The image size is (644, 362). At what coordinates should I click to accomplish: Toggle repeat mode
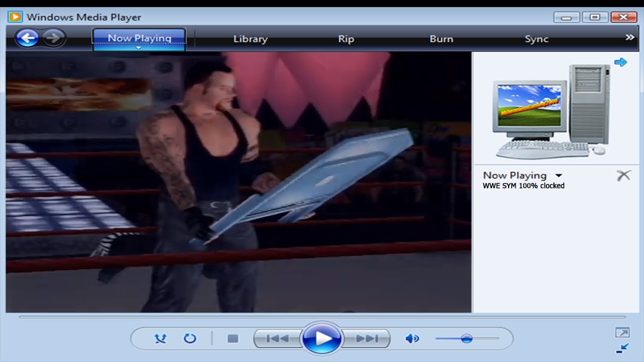click(190, 338)
